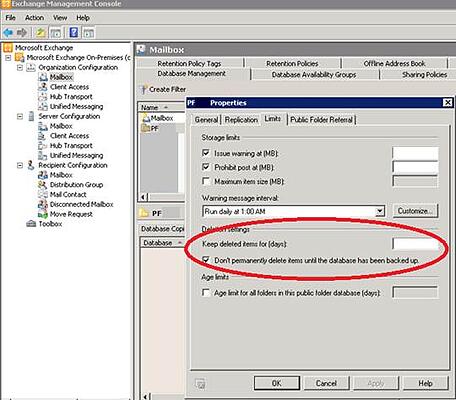The height and width of the screenshot is (400, 456).
Task: Toggle Don't permanently delete items checkbox
Action: tap(206, 260)
